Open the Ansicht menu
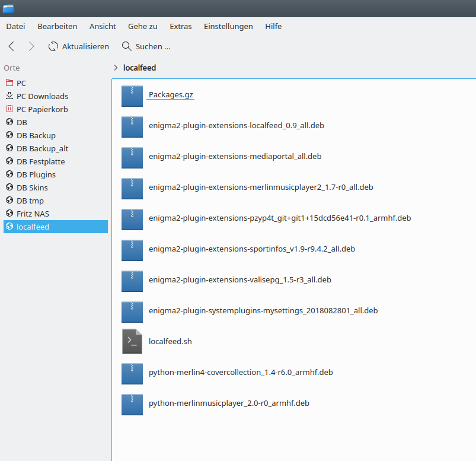476x461 pixels. (103, 27)
